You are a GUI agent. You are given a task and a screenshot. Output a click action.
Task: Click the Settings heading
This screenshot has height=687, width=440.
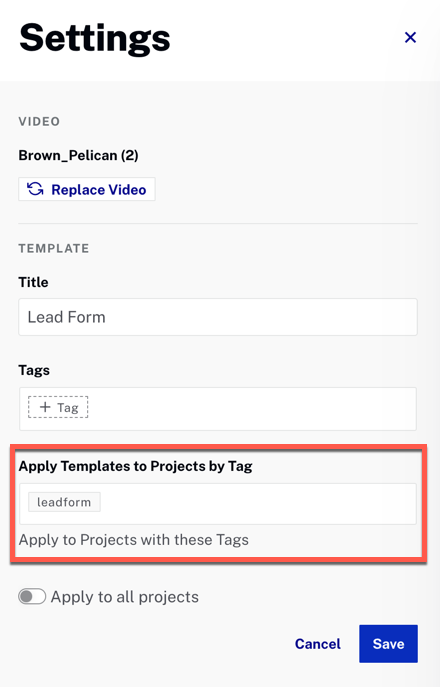[95, 39]
